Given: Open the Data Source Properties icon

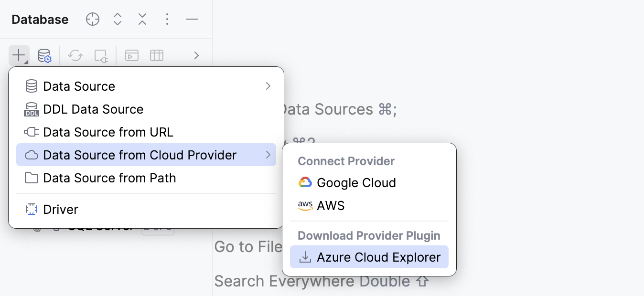Looking at the screenshot, I should 44,55.
